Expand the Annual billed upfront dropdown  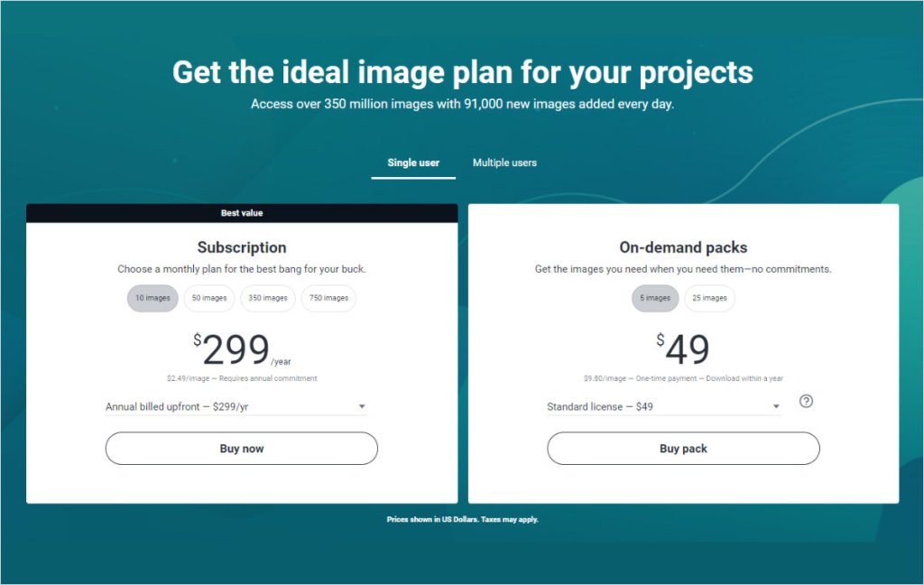click(x=236, y=407)
